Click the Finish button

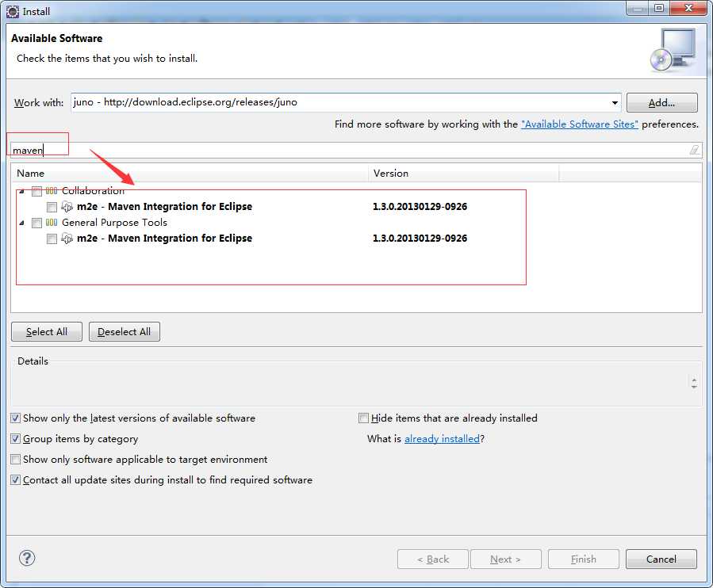point(584,559)
